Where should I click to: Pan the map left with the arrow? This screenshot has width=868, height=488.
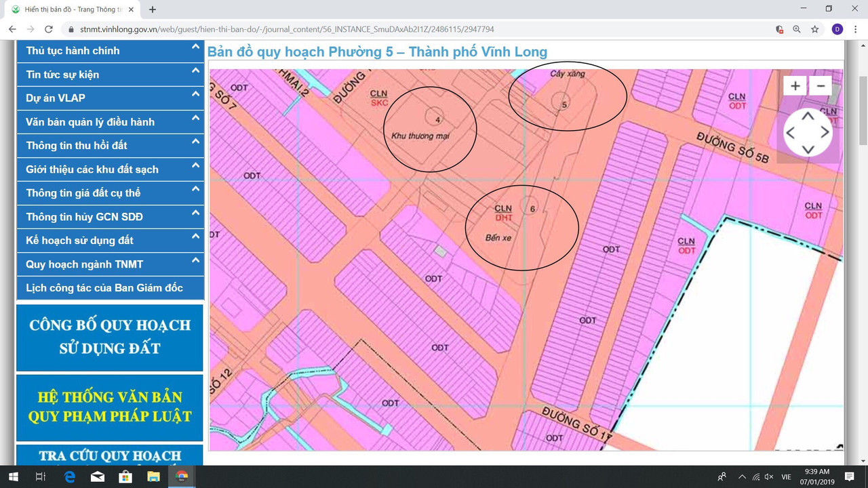(x=791, y=132)
